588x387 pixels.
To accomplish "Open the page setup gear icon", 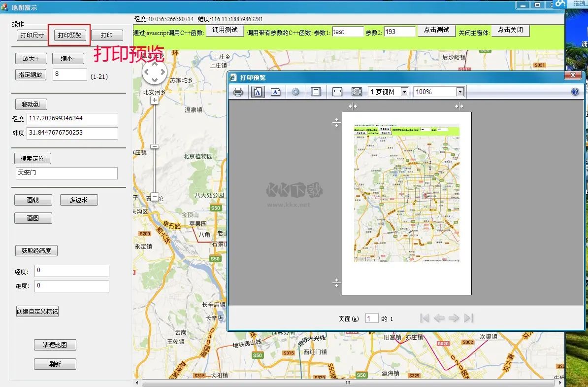I will (x=296, y=92).
